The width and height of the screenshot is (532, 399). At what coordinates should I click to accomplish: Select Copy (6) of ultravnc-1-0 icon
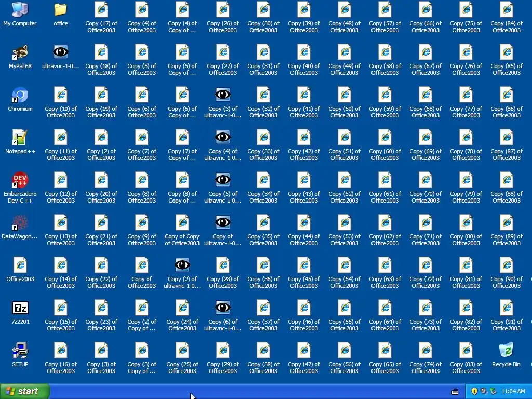click(x=222, y=308)
